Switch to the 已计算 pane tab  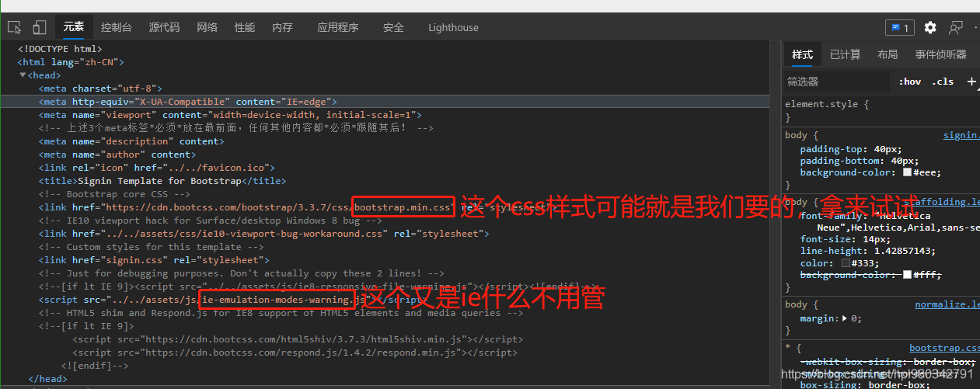pos(845,54)
